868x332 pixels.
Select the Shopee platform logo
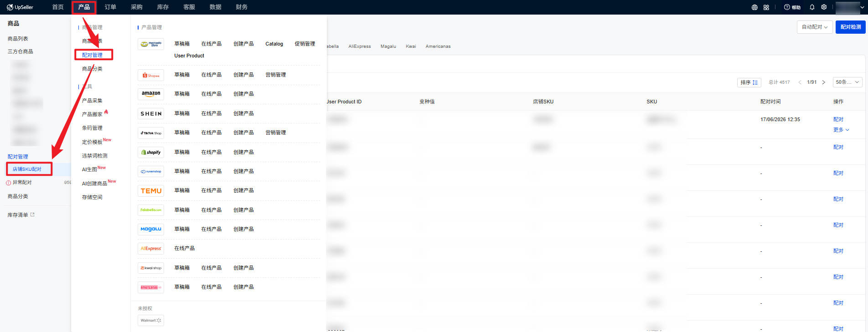tap(151, 75)
